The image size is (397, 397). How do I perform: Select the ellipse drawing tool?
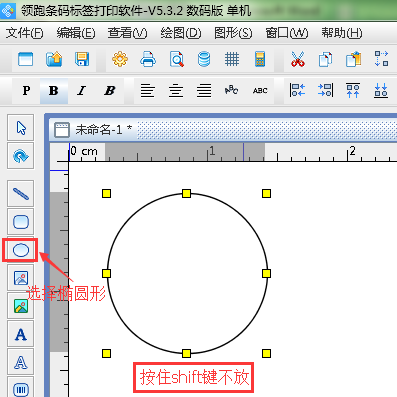click(x=21, y=250)
